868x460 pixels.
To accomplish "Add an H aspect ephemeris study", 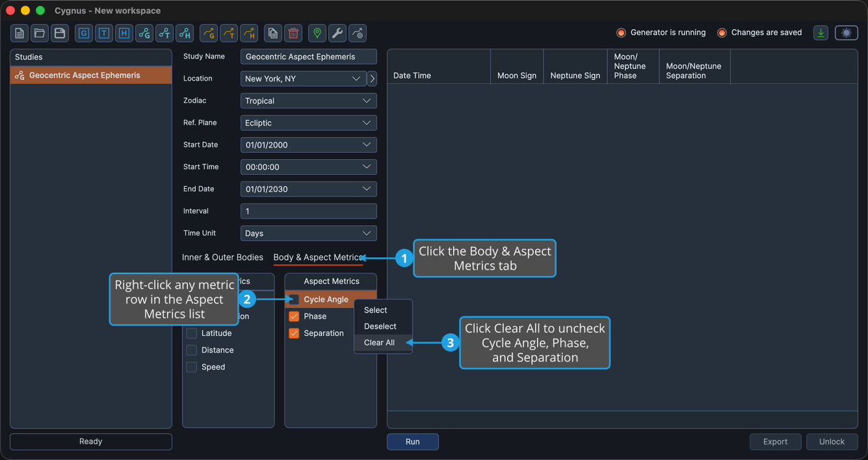I will tap(185, 32).
